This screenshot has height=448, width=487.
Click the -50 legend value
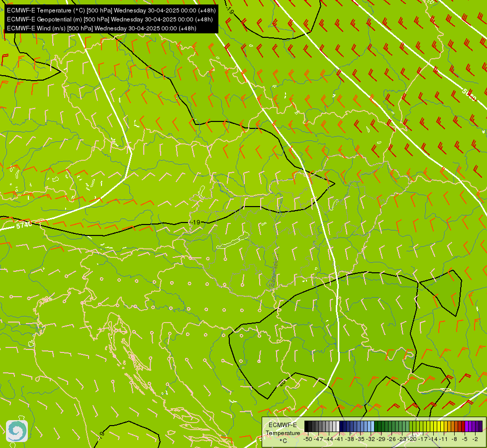[308, 439]
